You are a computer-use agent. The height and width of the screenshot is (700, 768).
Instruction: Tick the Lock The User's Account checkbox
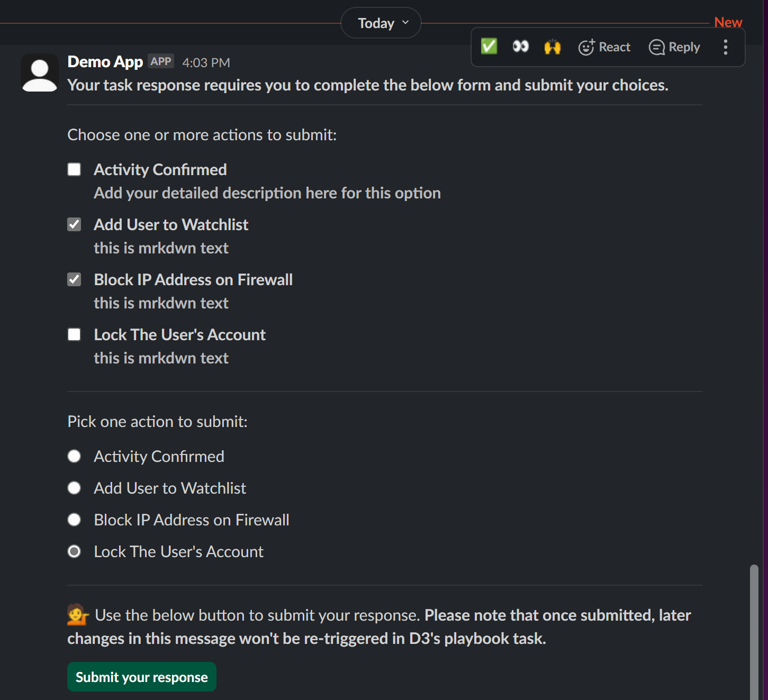pos(74,334)
